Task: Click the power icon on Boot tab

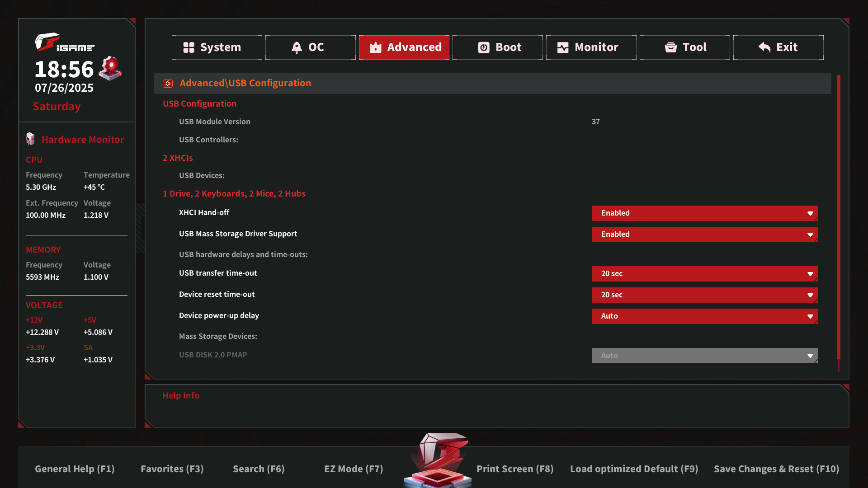Action: coord(484,47)
